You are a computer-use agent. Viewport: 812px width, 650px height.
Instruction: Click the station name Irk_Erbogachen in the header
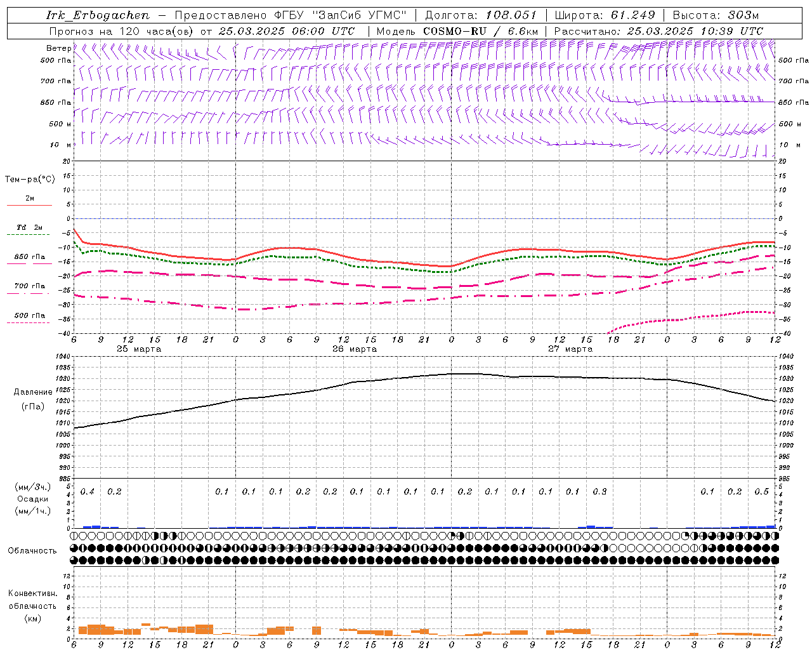click(x=98, y=15)
